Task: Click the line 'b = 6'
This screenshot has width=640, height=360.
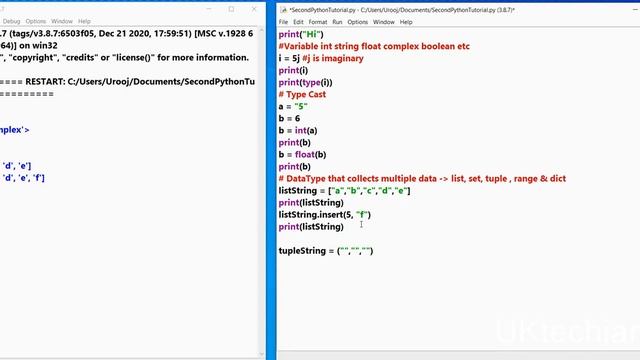Action: (x=289, y=118)
